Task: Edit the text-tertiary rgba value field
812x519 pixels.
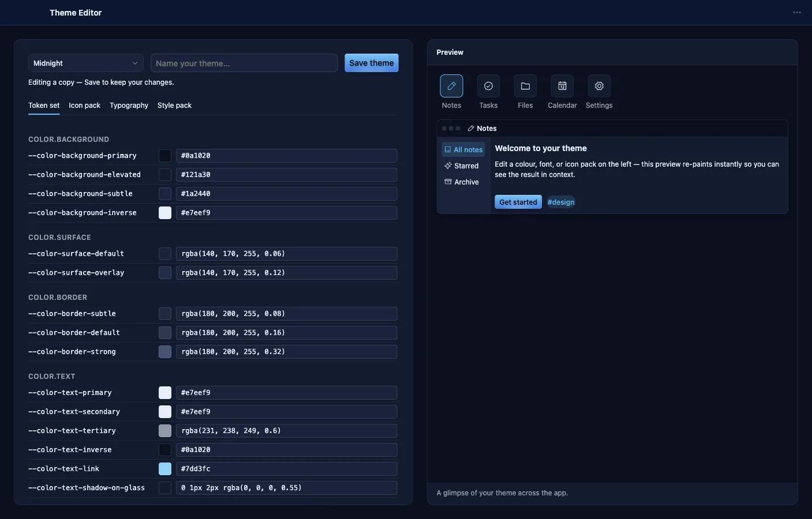Action: pyautogui.click(x=286, y=431)
